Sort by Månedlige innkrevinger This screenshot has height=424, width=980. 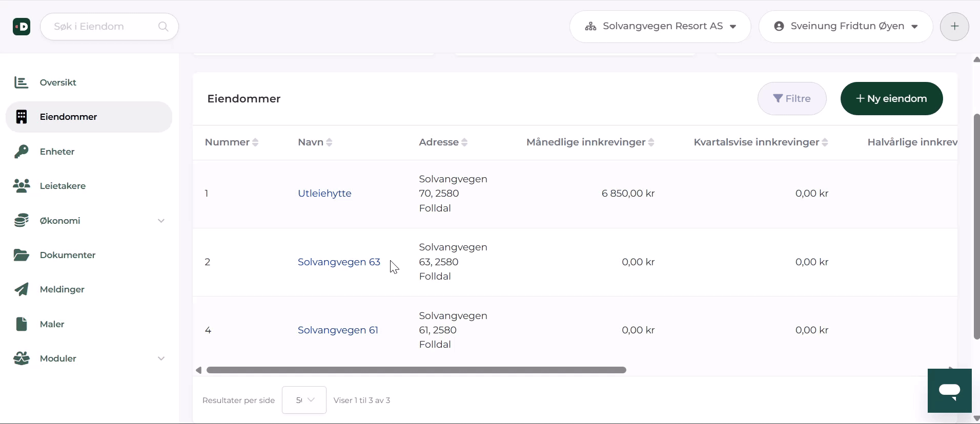pos(590,142)
